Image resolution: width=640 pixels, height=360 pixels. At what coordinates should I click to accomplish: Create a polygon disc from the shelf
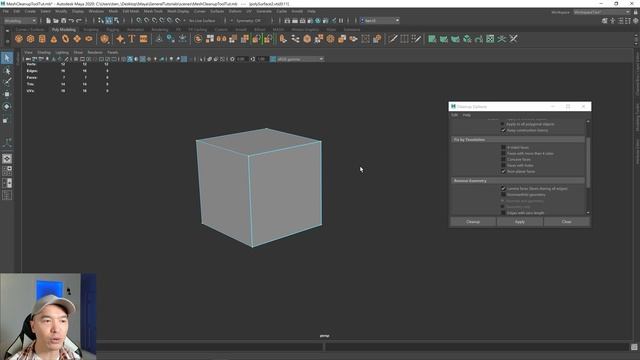coord(89,39)
